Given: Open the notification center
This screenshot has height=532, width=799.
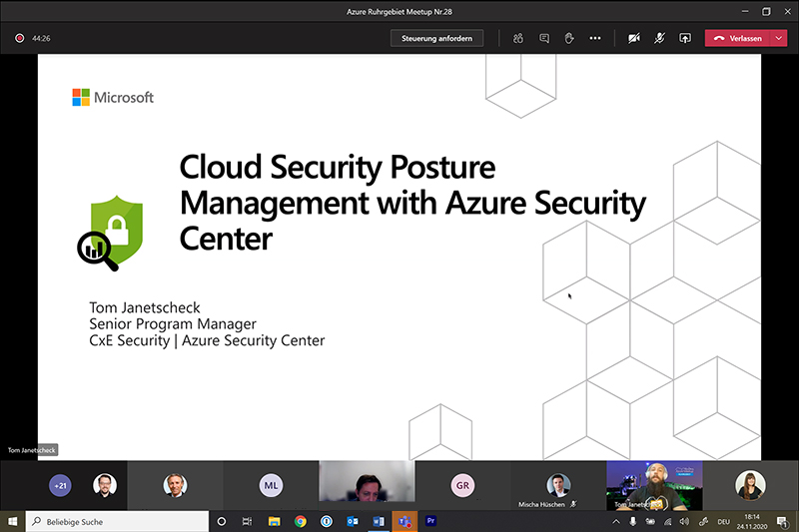Looking at the screenshot, I should click(x=782, y=521).
